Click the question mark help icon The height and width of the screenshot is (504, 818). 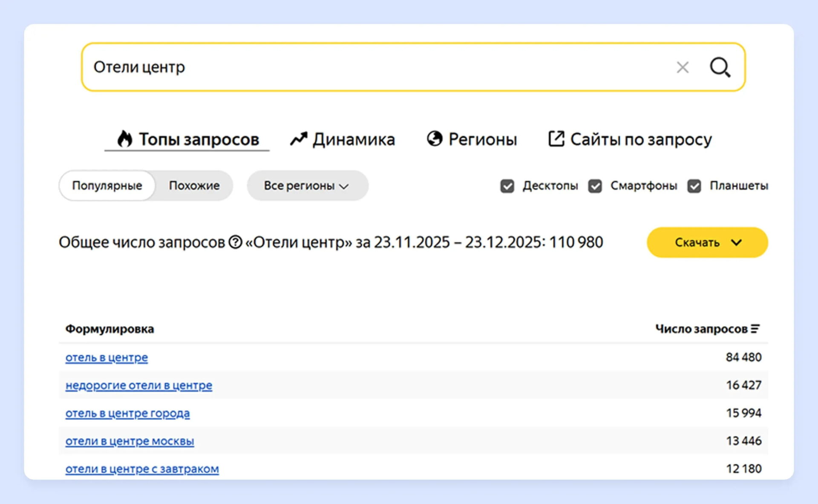click(235, 242)
